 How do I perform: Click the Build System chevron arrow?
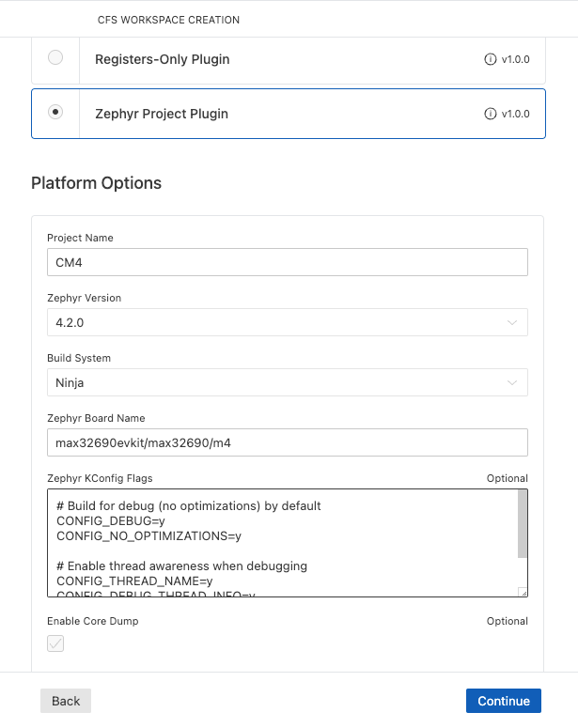tap(512, 382)
